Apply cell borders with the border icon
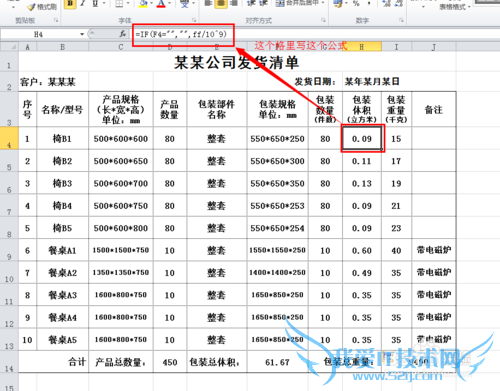The image size is (500, 391). pyautogui.click(x=119, y=3)
